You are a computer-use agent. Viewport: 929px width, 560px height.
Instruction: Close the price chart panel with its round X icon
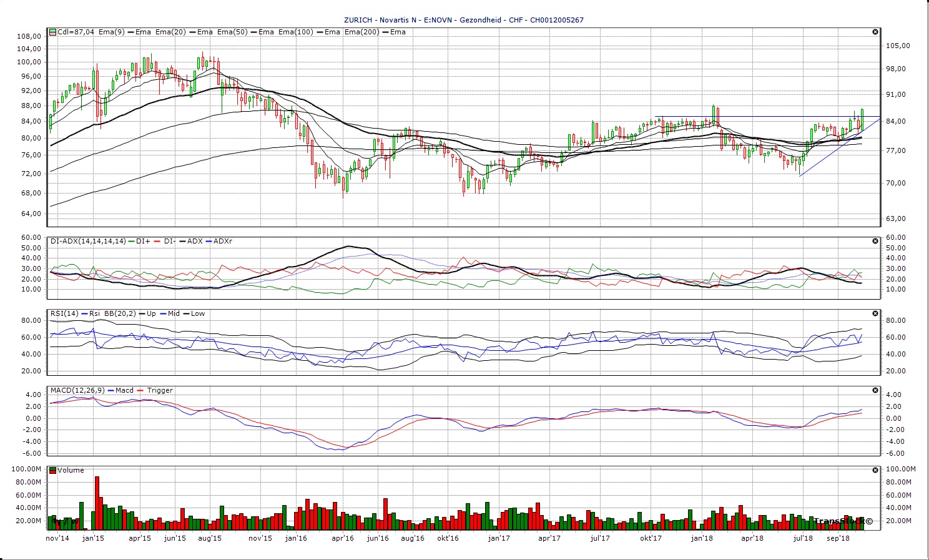coord(875,32)
